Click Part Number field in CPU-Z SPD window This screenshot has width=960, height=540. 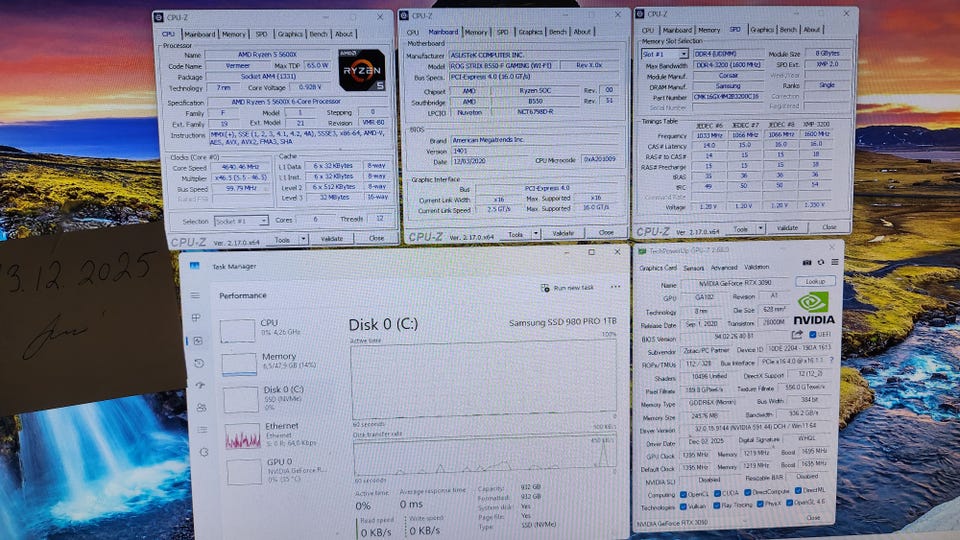[x=727, y=97]
